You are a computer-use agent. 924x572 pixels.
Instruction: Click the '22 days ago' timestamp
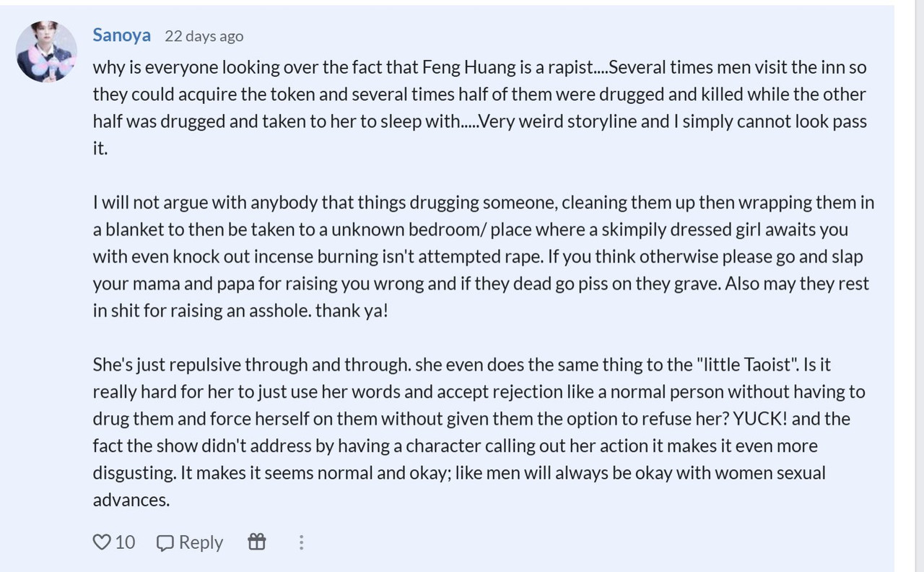204,36
